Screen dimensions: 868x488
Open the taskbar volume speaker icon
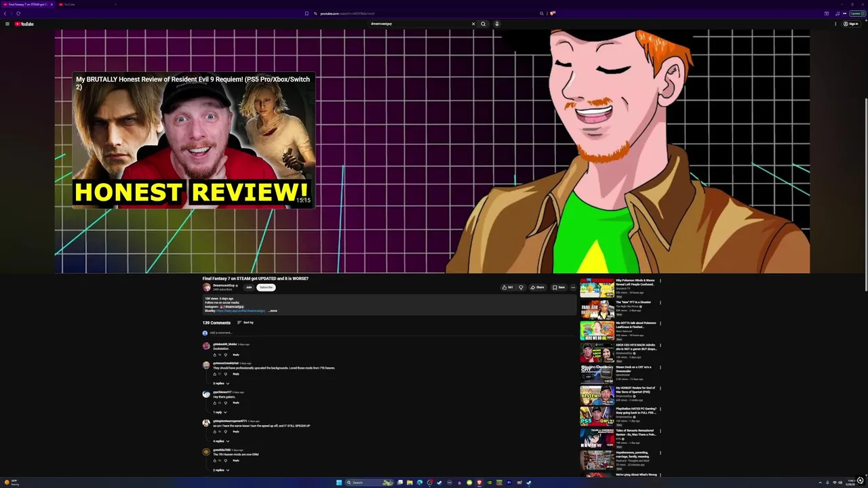coord(841,483)
